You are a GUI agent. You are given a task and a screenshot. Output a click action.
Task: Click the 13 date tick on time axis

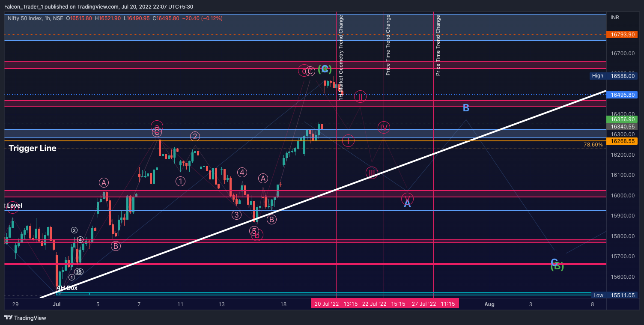tap(221, 304)
